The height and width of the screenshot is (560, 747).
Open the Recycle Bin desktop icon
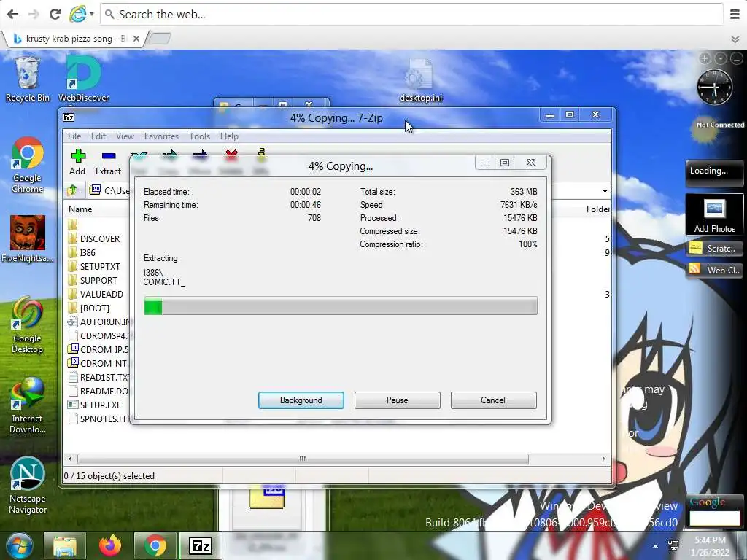(27, 79)
